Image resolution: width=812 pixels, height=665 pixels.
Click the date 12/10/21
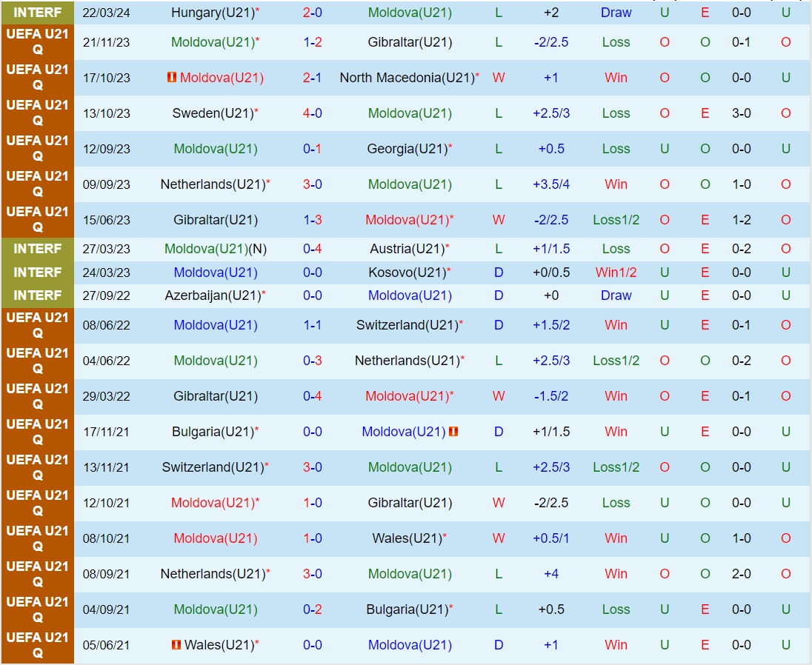tap(106, 503)
